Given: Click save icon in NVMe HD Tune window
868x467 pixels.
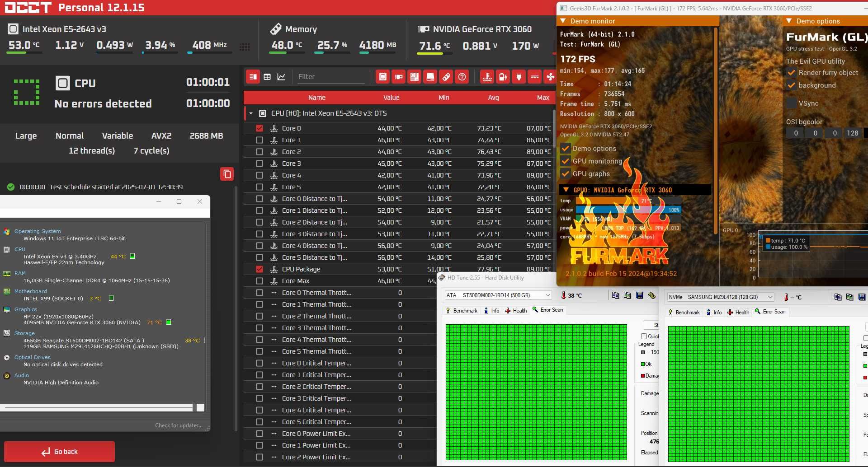Looking at the screenshot, I should coord(862,297).
